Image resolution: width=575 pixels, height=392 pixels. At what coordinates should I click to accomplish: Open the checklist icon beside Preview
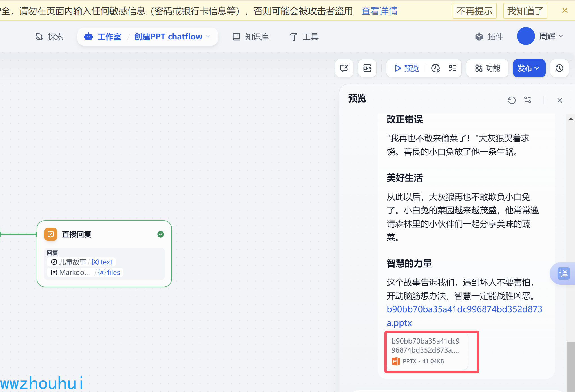pos(452,68)
